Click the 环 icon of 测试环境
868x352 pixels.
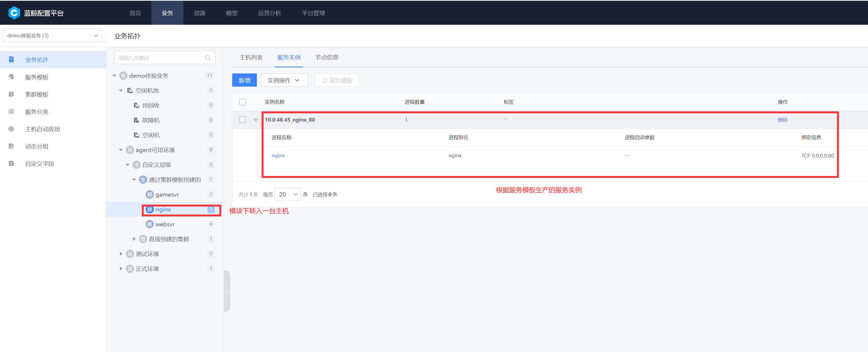tap(130, 254)
